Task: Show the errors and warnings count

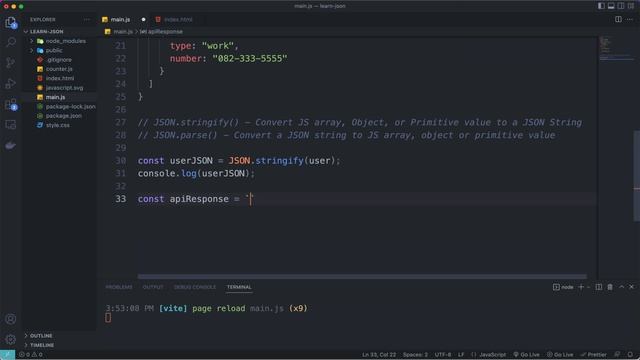Action: (x=31, y=355)
